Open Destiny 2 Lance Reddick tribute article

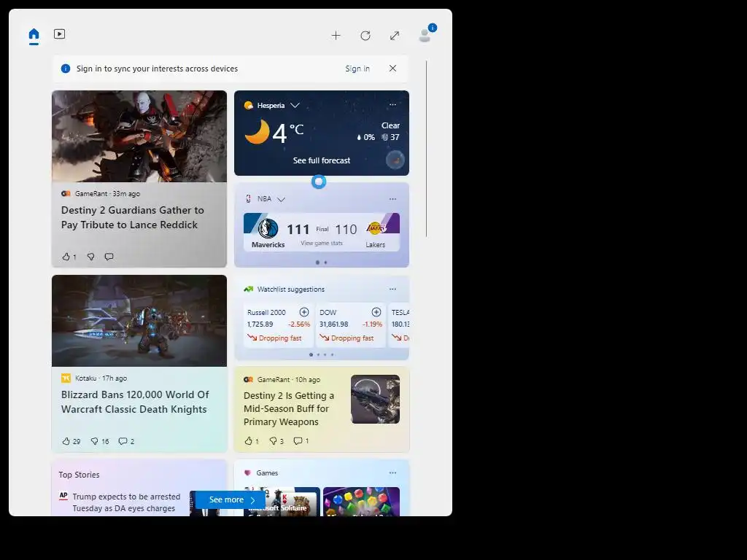(x=133, y=217)
